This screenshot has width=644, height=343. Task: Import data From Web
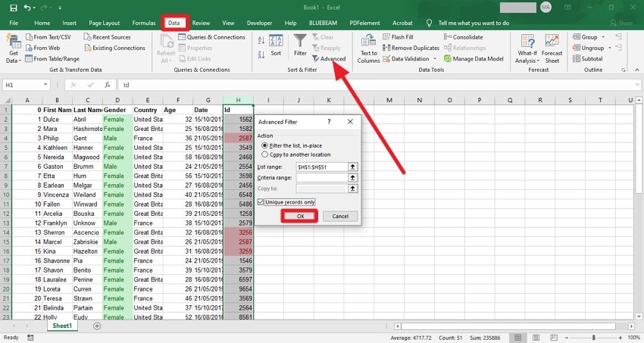(x=42, y=48)
